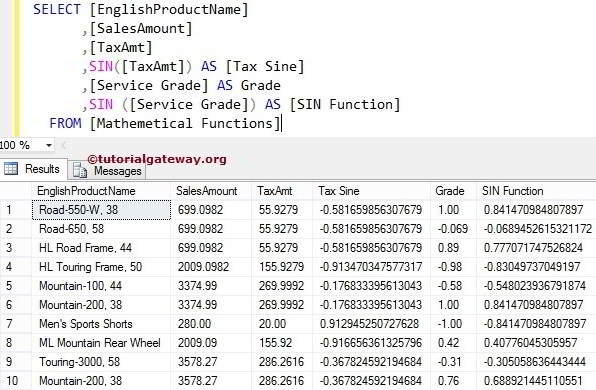Place cursor on [Mathemetical Functions] table name
596x390 pixels.
(x=185, y=124)
